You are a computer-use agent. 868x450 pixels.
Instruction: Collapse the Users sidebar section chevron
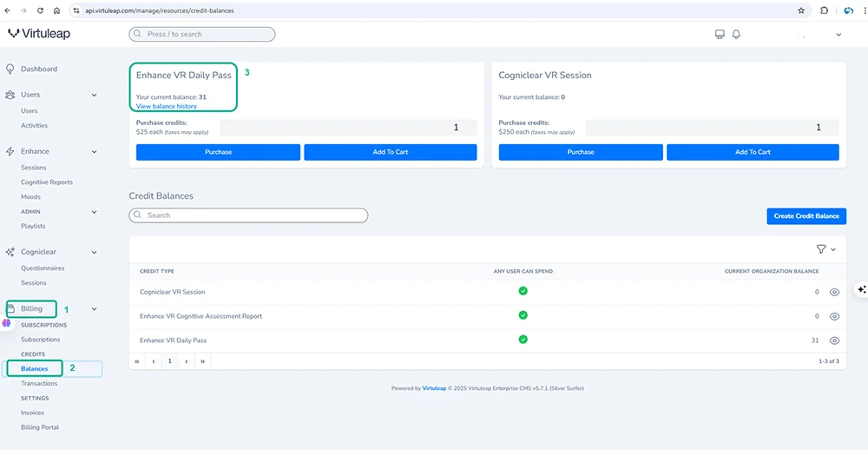coord(94,95)
